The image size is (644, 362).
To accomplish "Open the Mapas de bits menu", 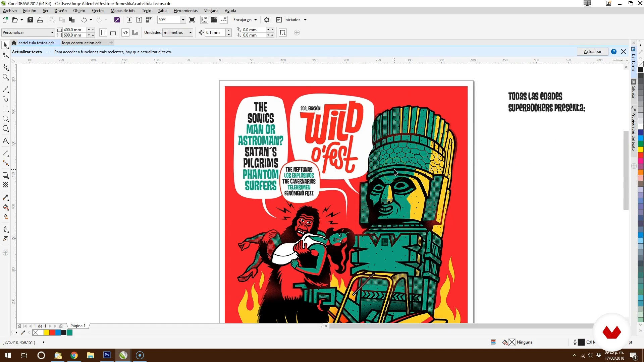I will click(123, 11).
